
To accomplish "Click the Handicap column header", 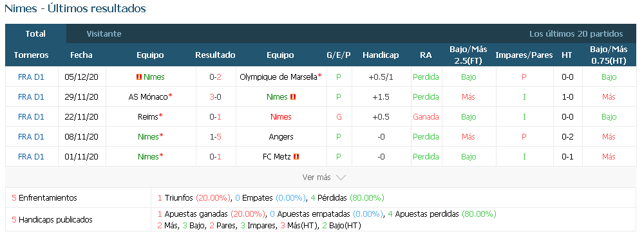I will [381, 55].
